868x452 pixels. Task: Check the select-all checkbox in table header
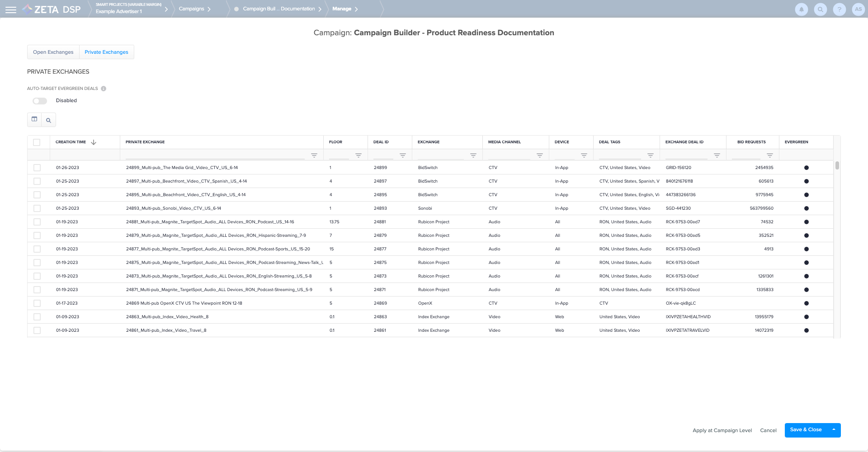37,142
